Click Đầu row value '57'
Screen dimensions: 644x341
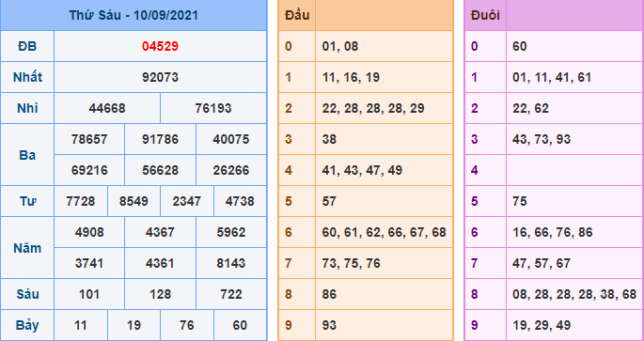(x=329, y=201)
